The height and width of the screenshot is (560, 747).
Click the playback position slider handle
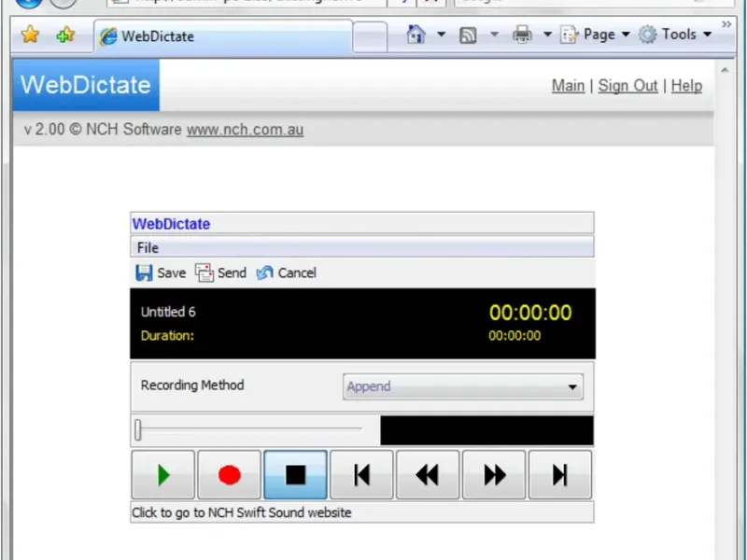[138, 430]
